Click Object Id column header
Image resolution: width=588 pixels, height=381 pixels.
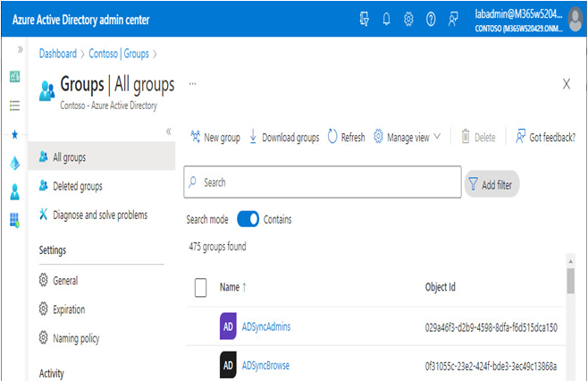coord(441,287)
